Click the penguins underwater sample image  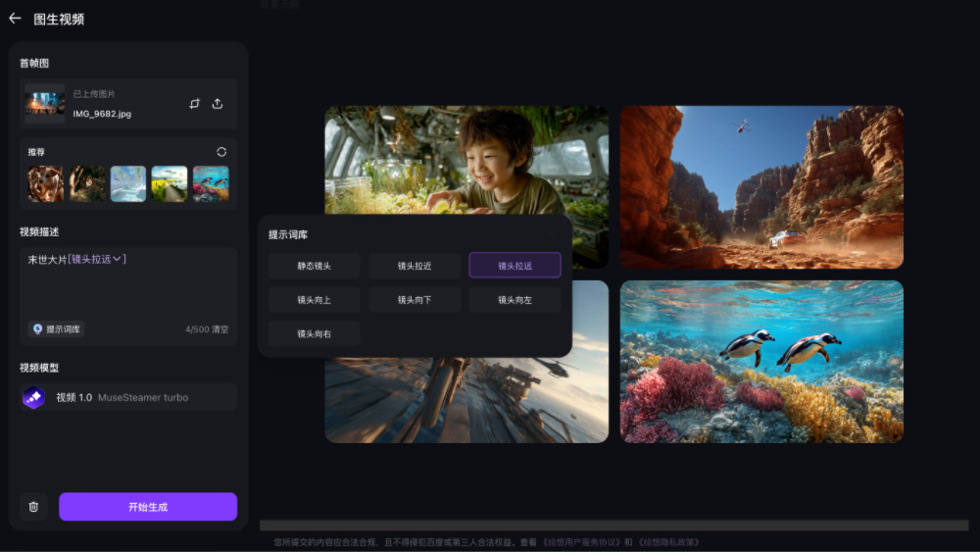pyautogui.click(x=761, y=361)
